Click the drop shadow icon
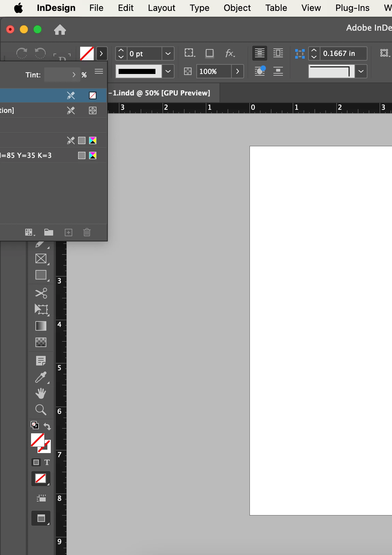This screenshot has height=555, width=392. point(210,53)
